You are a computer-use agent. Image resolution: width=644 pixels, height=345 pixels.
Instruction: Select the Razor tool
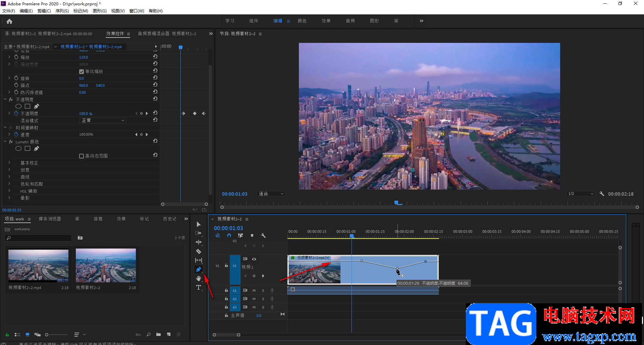click(x=198, y=251)
